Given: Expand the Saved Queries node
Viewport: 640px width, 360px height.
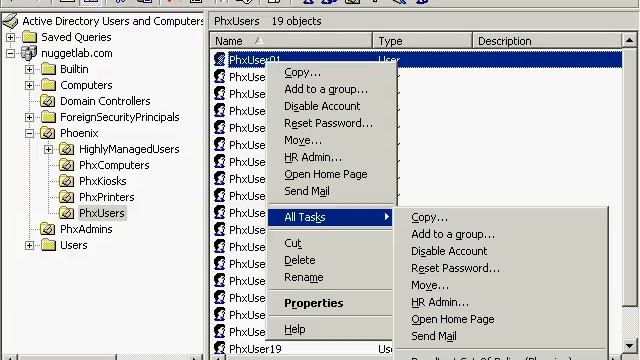Looking at the screenshot, I should [10, 37].
